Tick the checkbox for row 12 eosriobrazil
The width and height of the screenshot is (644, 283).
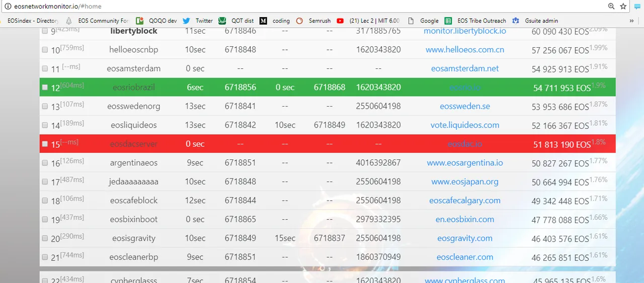(45, 87)
